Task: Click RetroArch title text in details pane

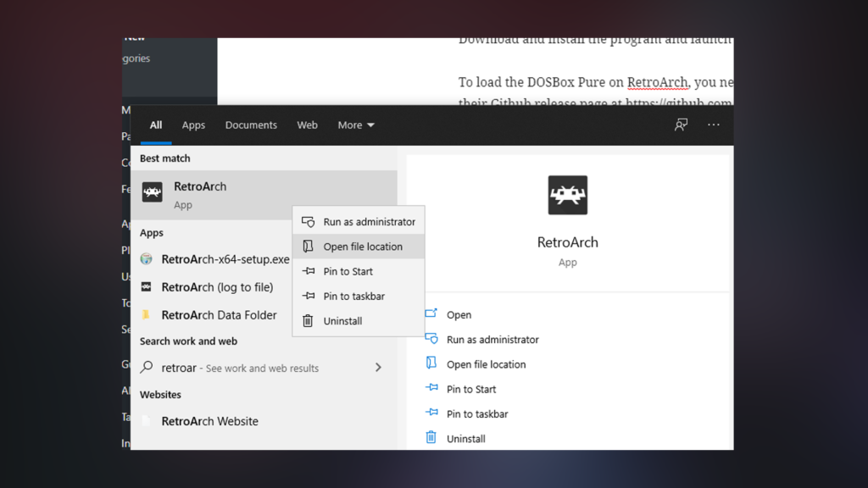Action: (567, 242)
